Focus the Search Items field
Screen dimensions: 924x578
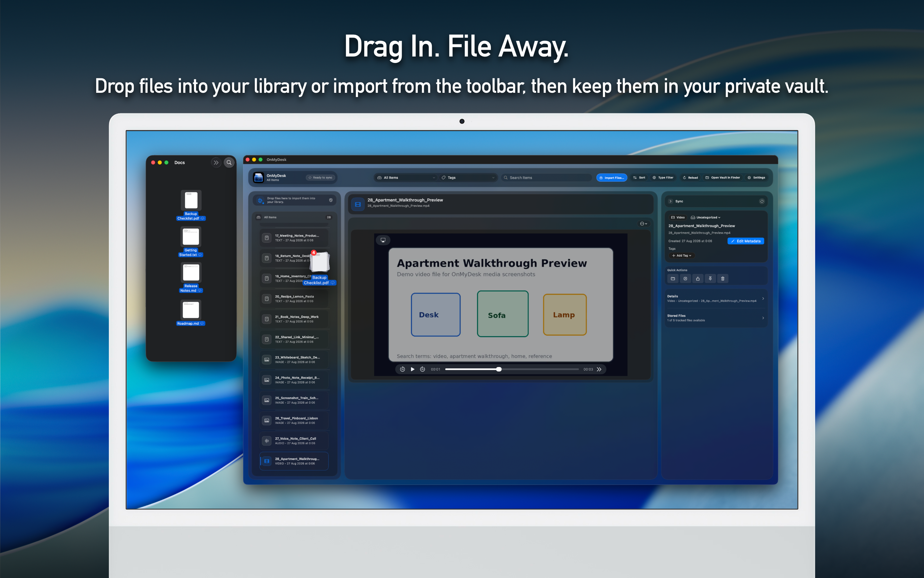coord(546,177)
